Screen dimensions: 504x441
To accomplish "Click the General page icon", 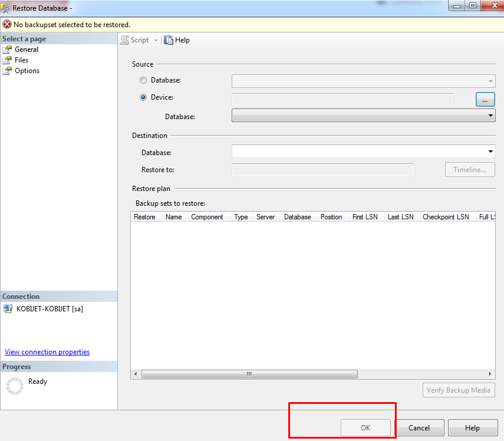I will pos(7,50).
